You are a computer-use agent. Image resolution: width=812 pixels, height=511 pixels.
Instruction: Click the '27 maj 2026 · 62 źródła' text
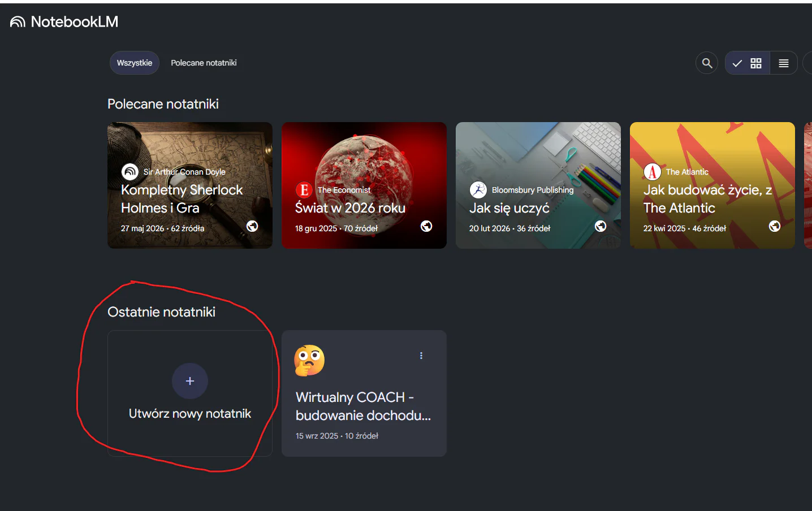point(162,228)
